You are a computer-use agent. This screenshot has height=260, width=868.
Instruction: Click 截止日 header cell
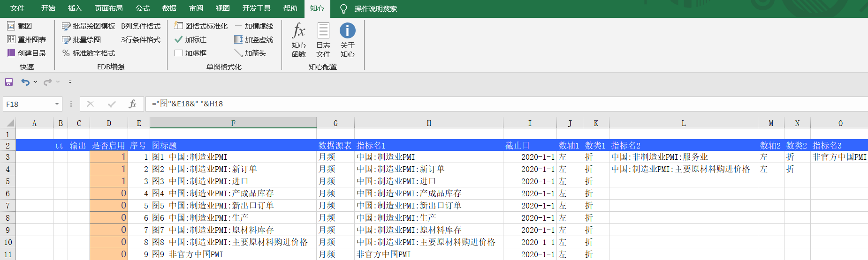(530, 145)
